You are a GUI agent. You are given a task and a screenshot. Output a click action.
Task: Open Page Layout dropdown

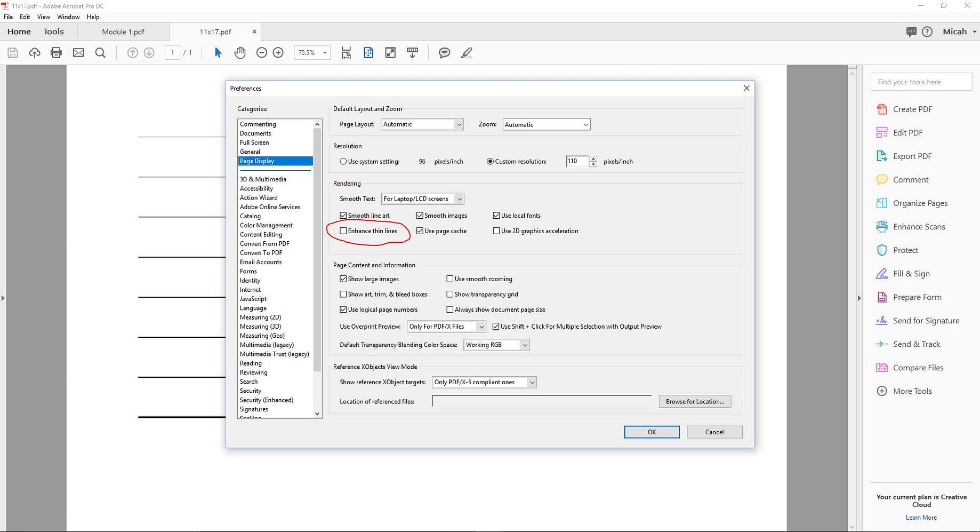(422, 124)
